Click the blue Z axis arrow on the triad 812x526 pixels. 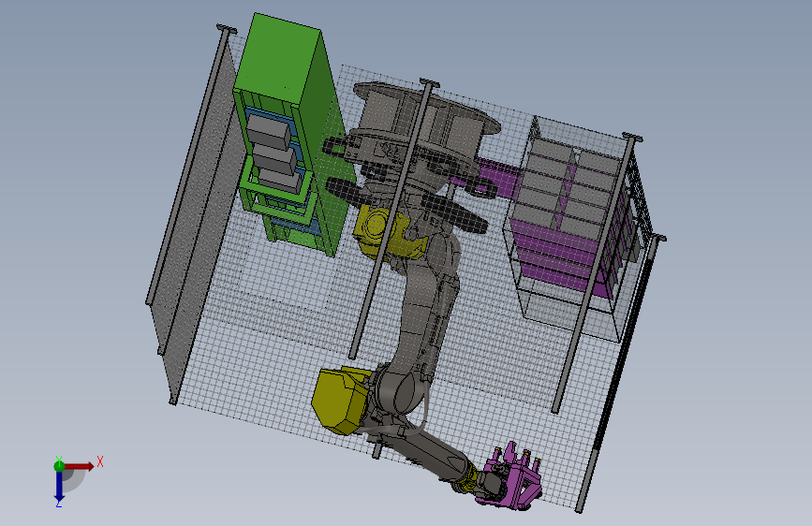point(59,486)
